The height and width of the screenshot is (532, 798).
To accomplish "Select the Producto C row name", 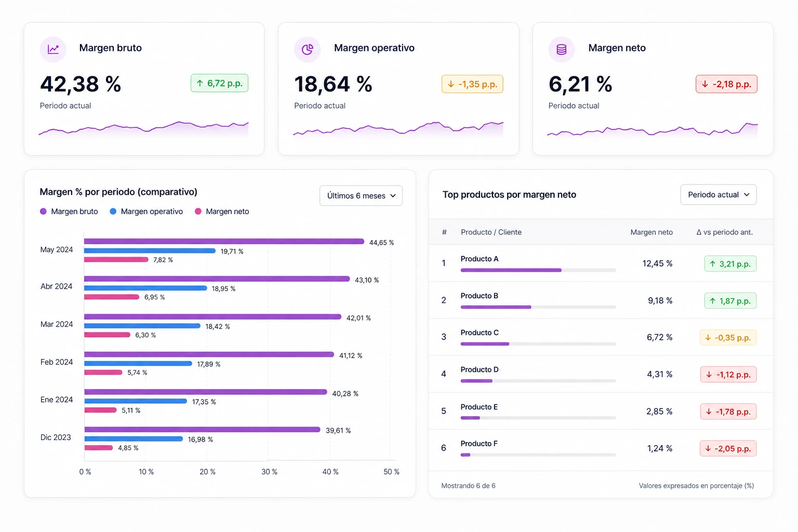I will (x=480, y=332).
